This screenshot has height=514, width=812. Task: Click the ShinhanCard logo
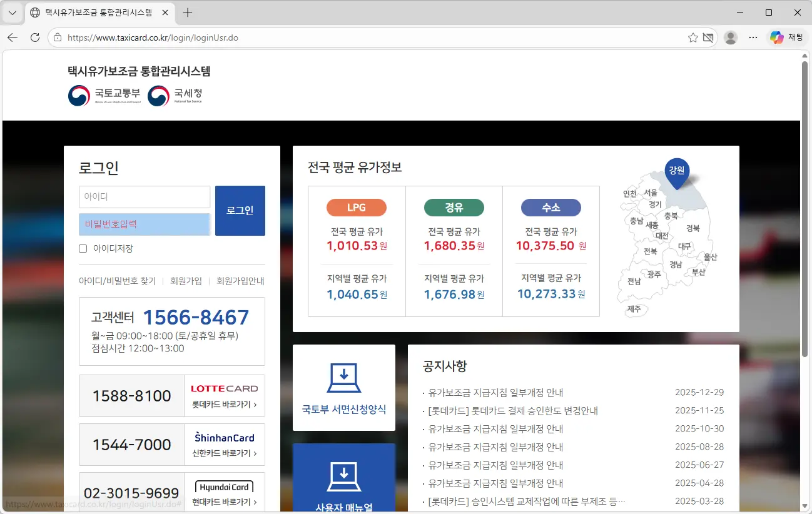tap(225, 438)
